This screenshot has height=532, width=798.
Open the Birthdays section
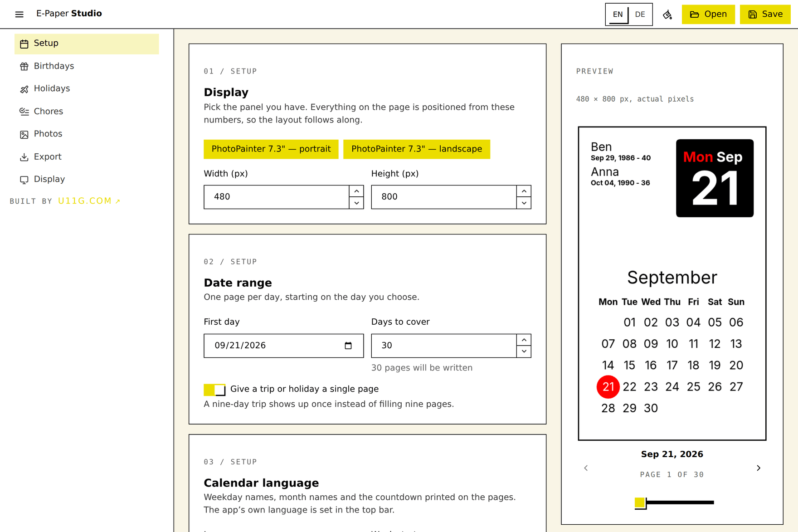pos(87,66)
